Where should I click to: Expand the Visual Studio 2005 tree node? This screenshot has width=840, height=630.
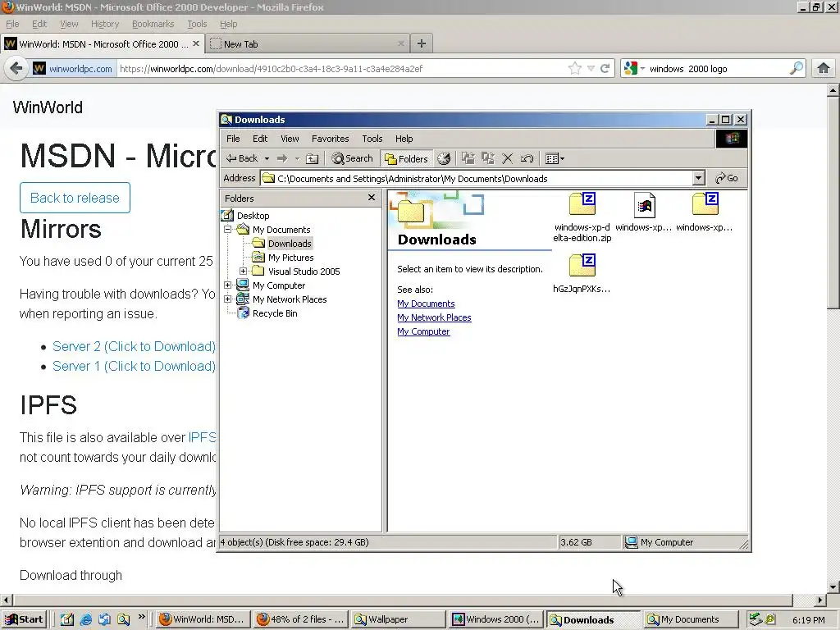point(243,271)
